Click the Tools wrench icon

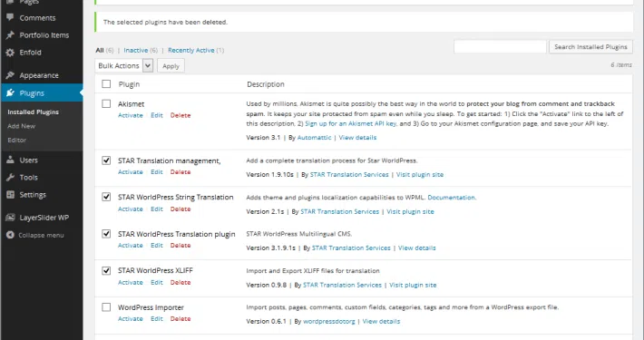(10, 178)
